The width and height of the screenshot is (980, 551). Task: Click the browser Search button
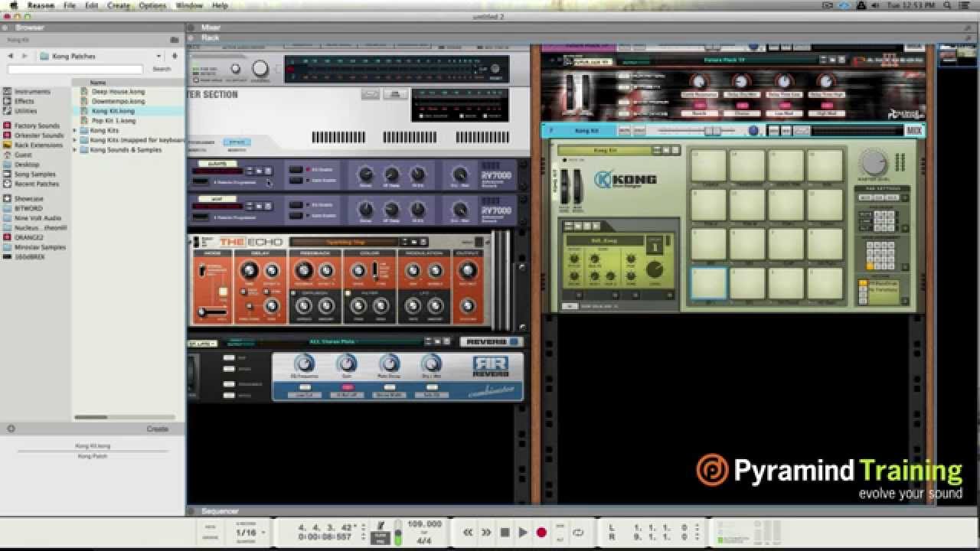[x=162, y=69]
